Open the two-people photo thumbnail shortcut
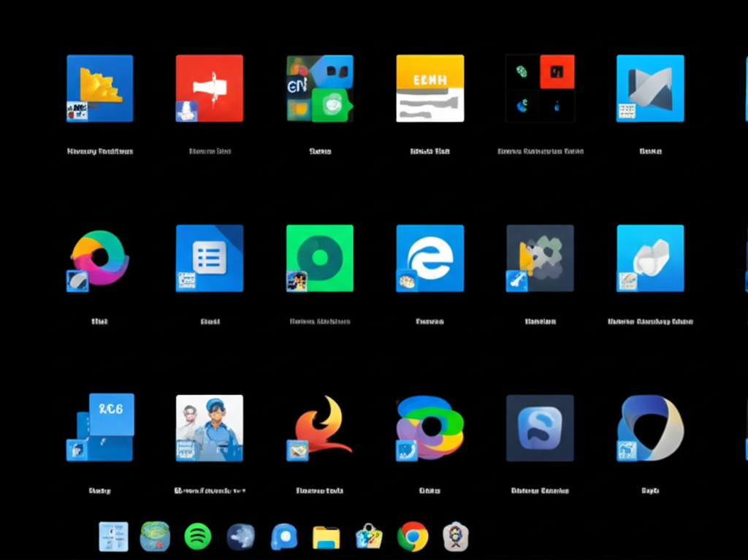 click(x=209, y=427)
